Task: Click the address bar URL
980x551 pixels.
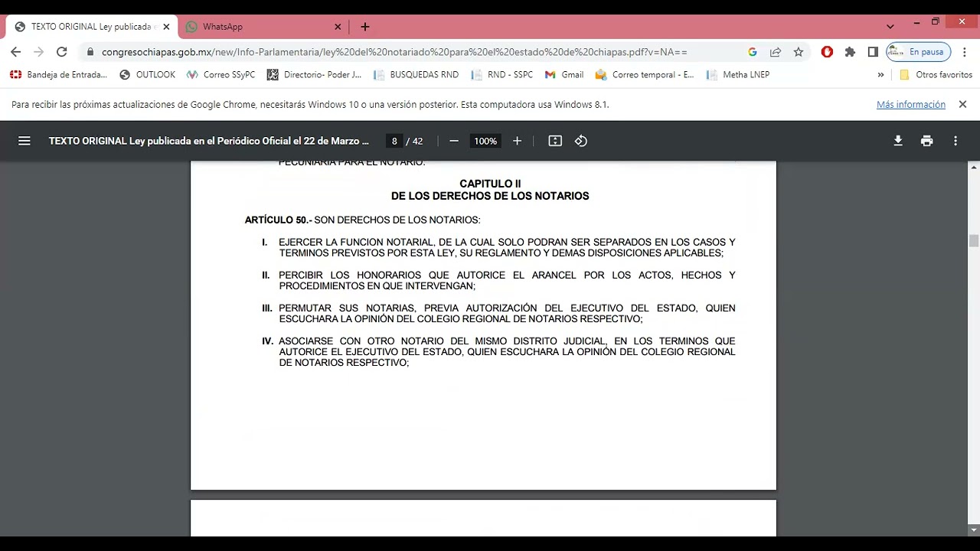Action: (x=394, y=52)
